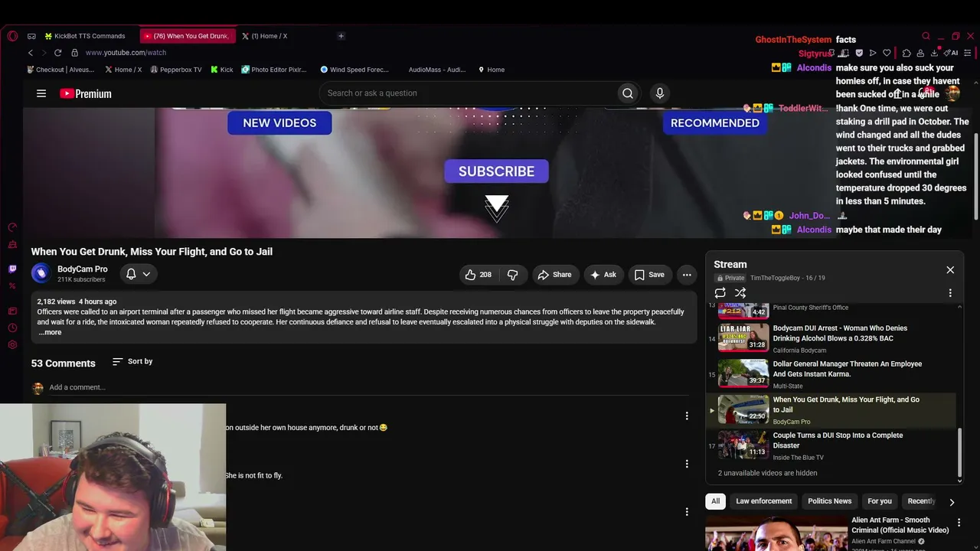The height and width of the screenshot is (551, 980).
Task: Open the BodyCam Pro channel name link
Action: click(x=83, y=269)
